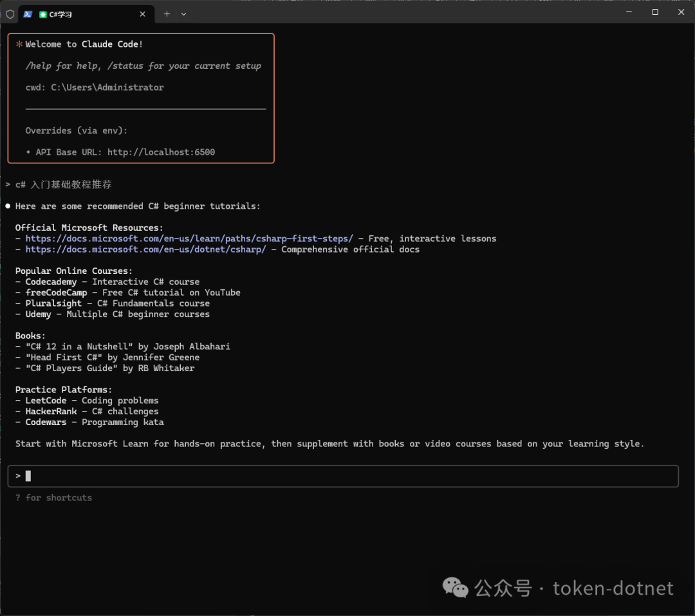695x616 pixels.
Task: Click the PowerShell icon on the tab
Action: pyautogui.click(x=28, y=14)
